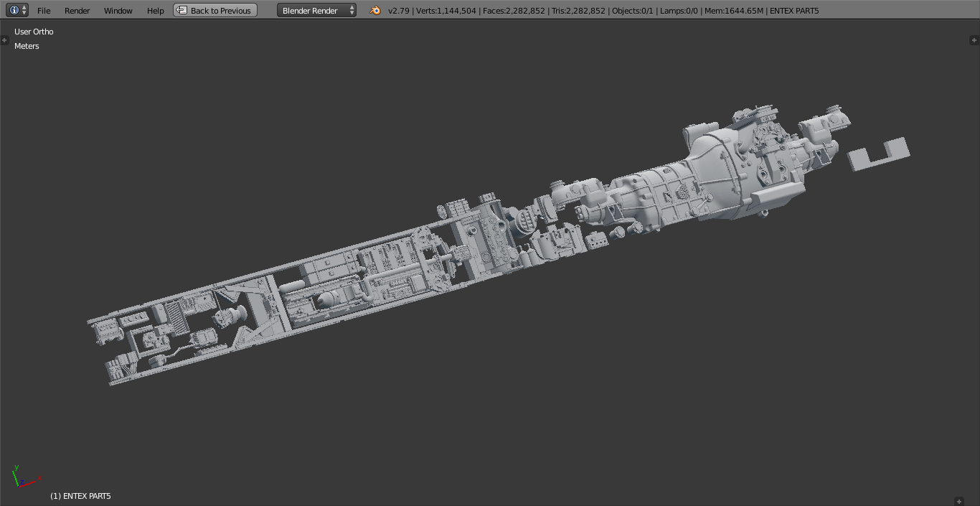The height and width of the screenshot is (506, 980).
Task: Expand the tool shelf with left plus icon
Action: [4, 40]
